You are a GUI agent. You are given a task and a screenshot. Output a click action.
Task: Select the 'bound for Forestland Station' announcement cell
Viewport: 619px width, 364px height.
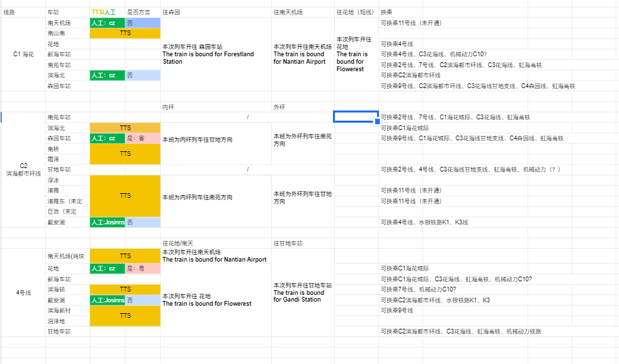click(216, 54)
